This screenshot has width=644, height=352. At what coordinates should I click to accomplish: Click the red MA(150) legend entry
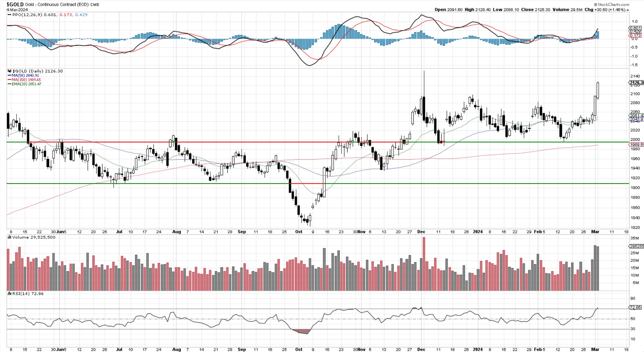pyautogui.click(x=24, y=80)
